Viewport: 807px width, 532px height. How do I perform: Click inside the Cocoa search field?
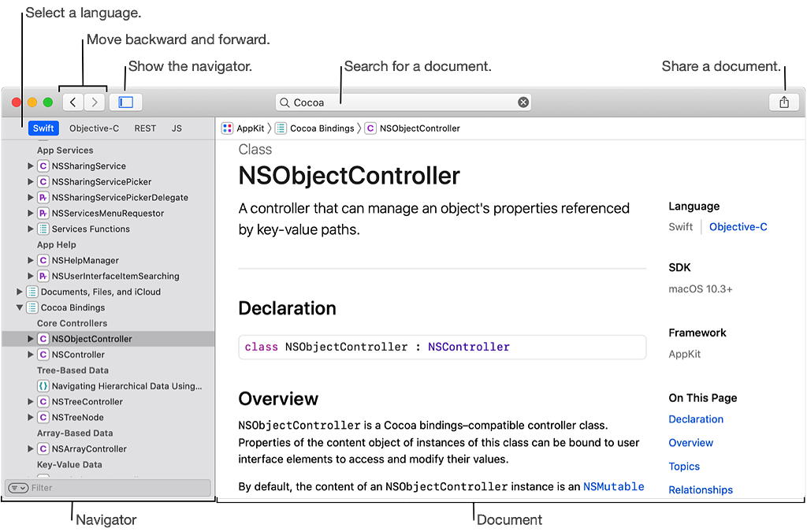[x=403, y=102]
